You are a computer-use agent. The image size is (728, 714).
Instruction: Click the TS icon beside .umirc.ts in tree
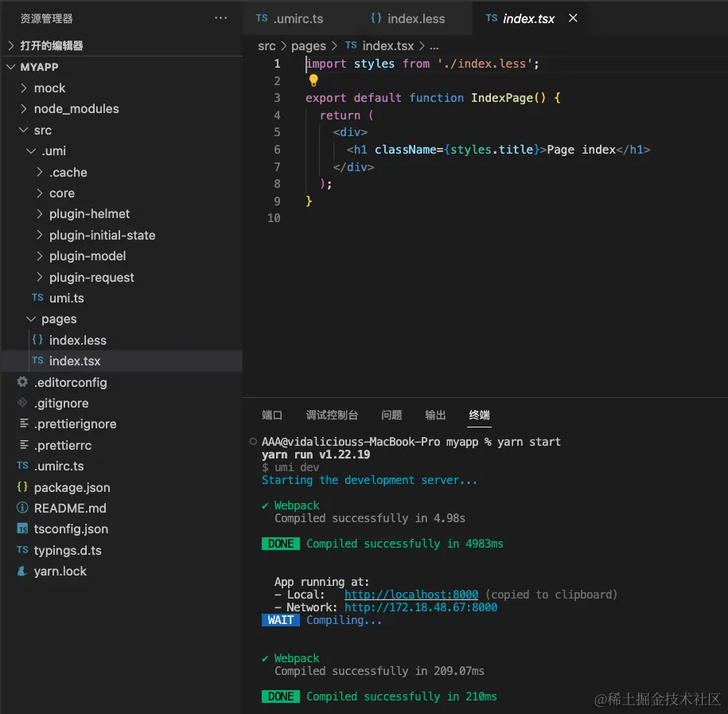(22, 466)
